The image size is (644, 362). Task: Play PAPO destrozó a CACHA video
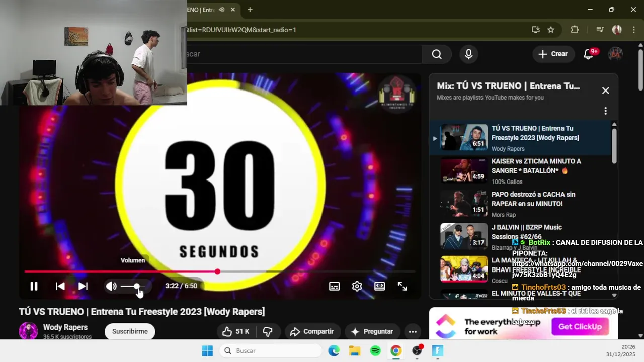tap(521, 204)
